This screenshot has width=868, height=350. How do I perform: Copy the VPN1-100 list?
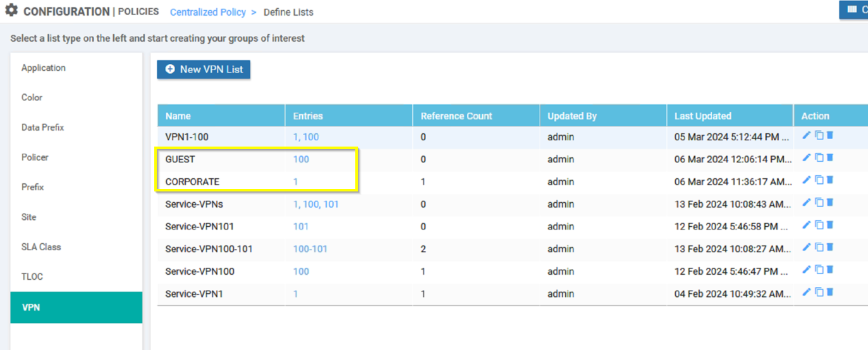pyautogui.click(x=819, y=135)
